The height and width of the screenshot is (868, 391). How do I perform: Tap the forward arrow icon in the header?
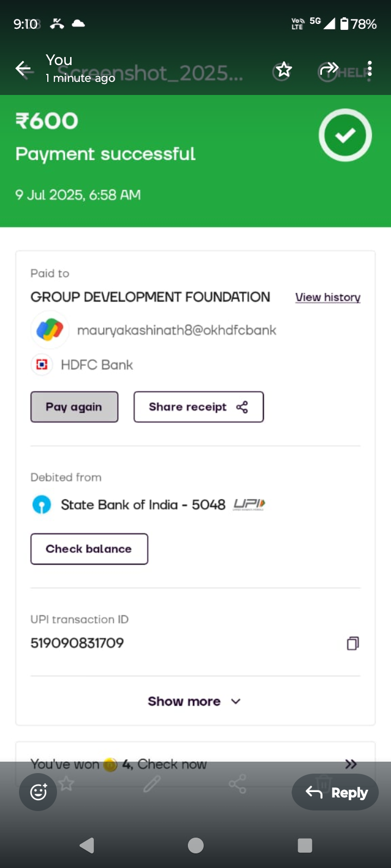tap(329, 69)
